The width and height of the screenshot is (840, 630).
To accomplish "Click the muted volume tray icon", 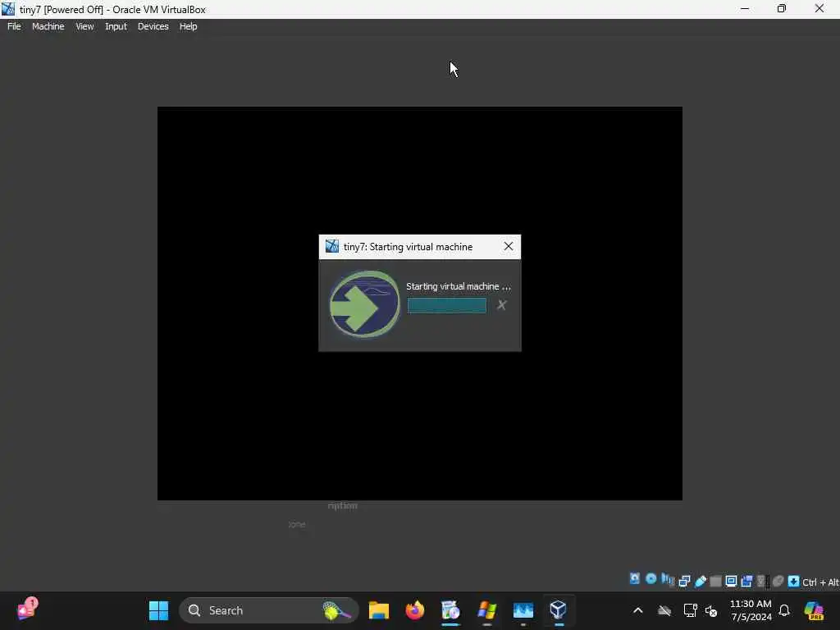I will pos(711,610).
